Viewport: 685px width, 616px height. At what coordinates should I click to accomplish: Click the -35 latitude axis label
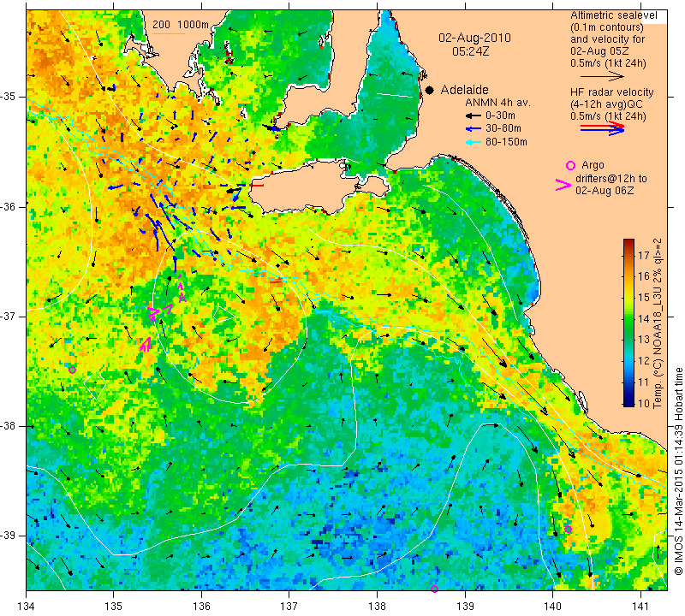coord(9,97)
